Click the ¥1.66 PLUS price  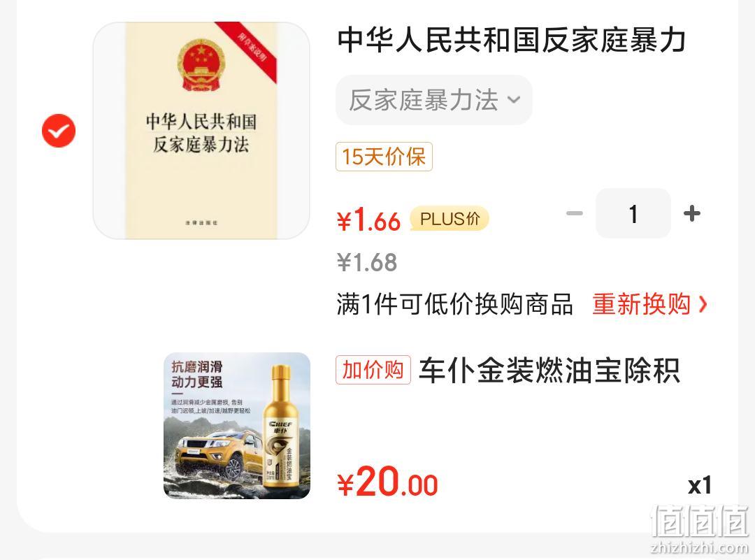[369, 220]
